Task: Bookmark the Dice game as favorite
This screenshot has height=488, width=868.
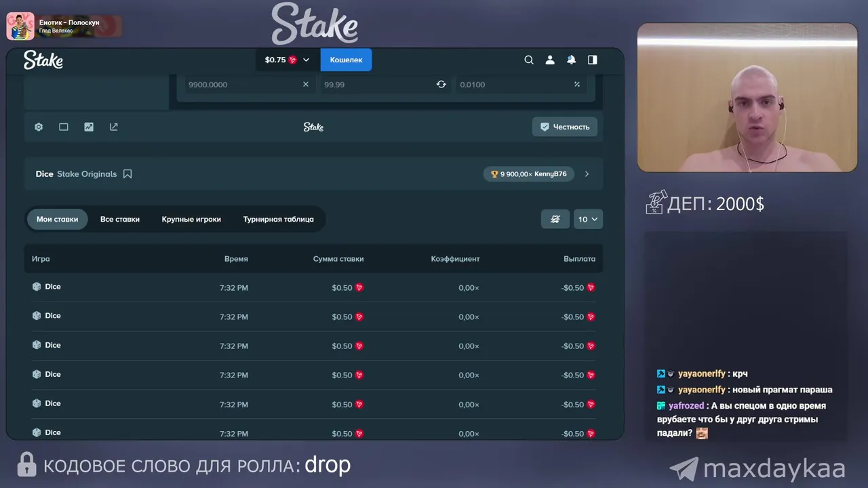Action: [x=127, y=174]
